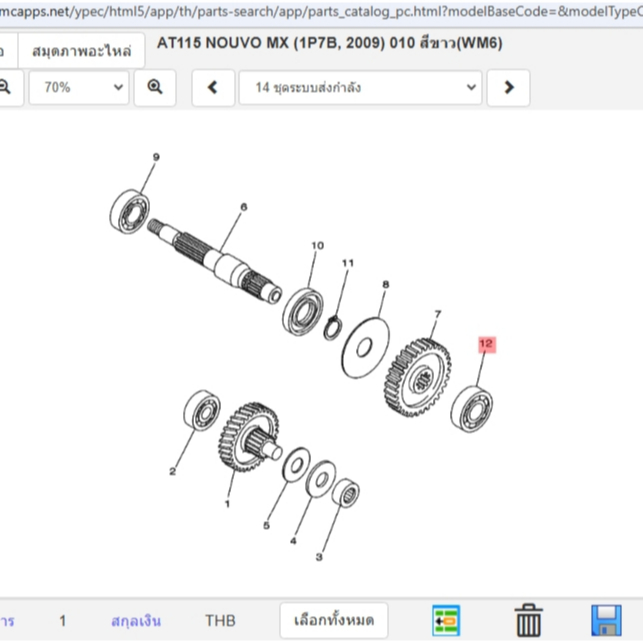Select highlighted part number 12 label
The image size is (643, 643).
(487, 344)
